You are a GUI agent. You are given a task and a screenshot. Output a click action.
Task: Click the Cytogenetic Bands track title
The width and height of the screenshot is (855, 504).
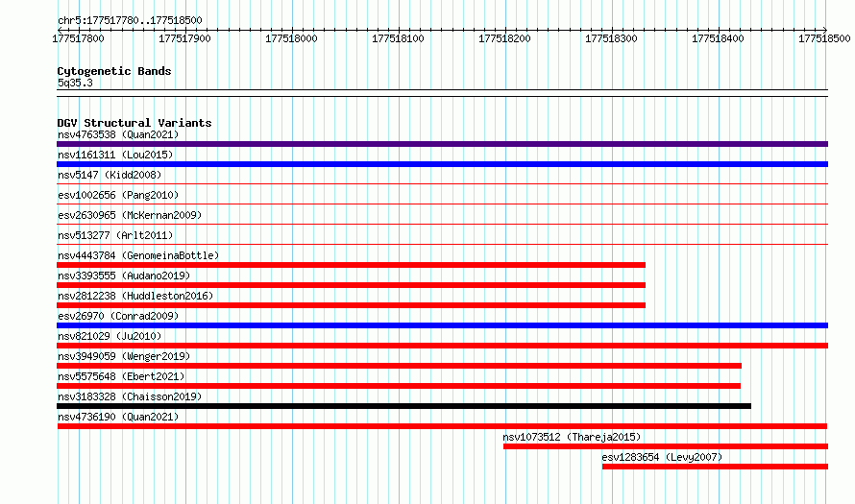(114, 71)
